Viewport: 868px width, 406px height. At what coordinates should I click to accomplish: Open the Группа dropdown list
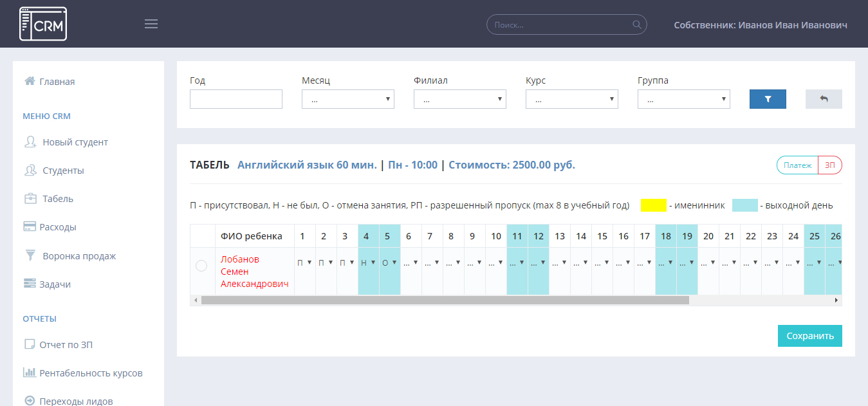[x=684, y=99]
